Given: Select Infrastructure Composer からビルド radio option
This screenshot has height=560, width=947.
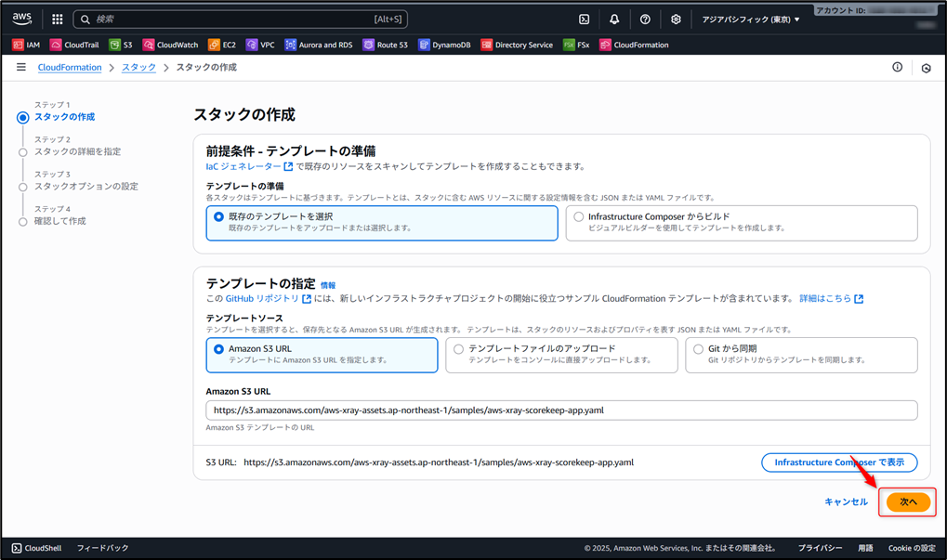Looking at the screenshot, I should point(579,217).
